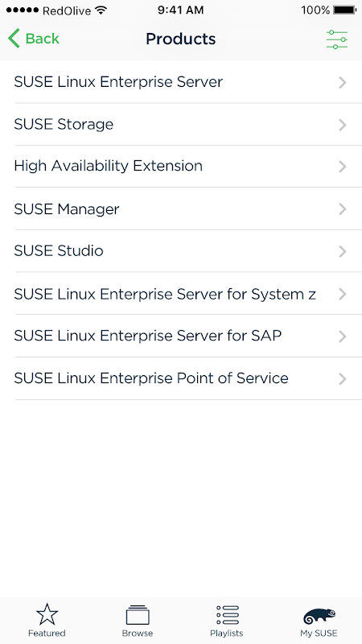
Task: Expand SUSE Manager row chevron
Action: click(343, 209)
